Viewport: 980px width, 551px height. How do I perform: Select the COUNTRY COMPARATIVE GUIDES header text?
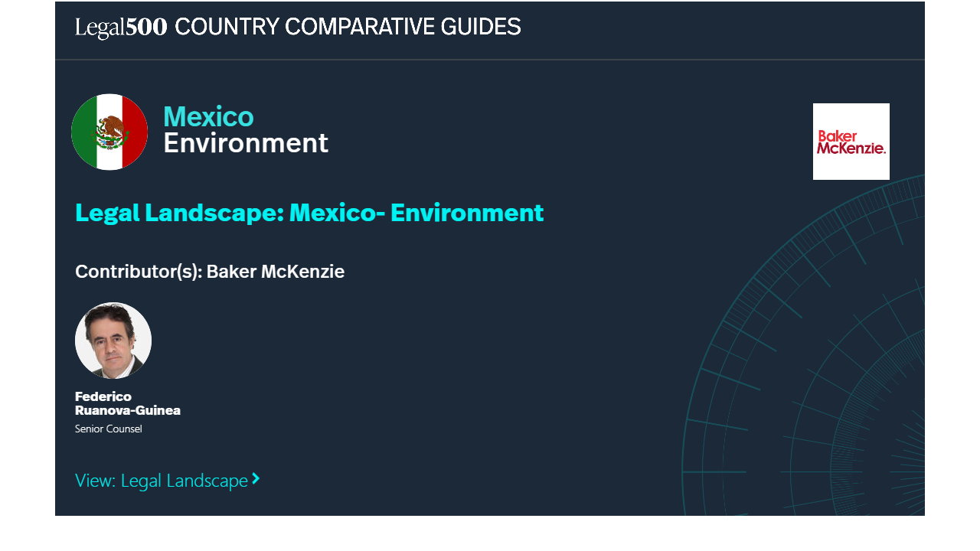click(348, 28)
